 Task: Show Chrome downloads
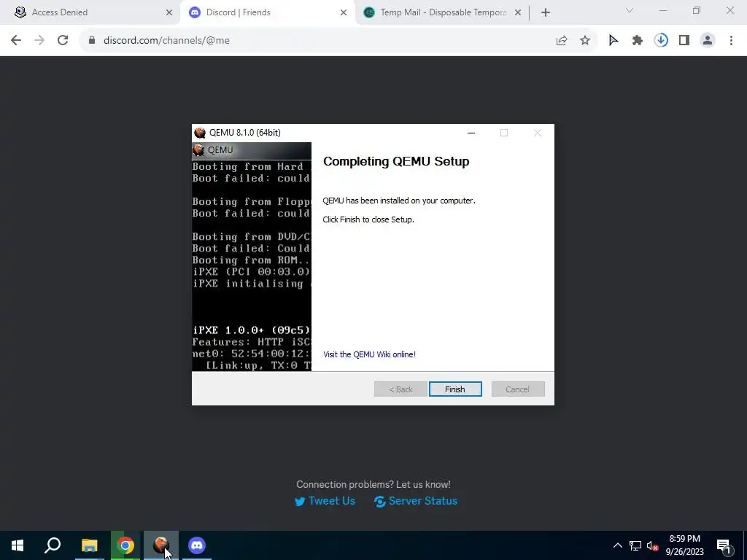pos(661,41)
